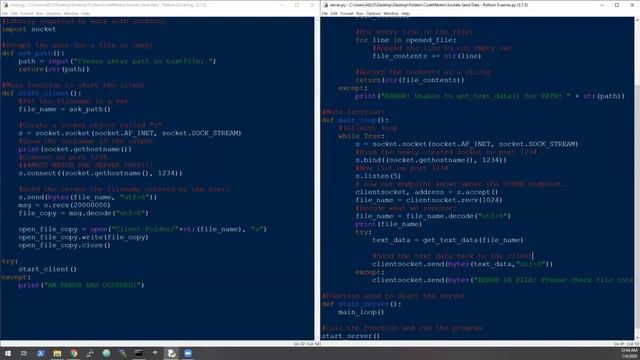The height and width of the screenshot is (360, 640).
Task: Click 'open_file_copy.write(file_copy)' line
Action: [x=84, y=237]
